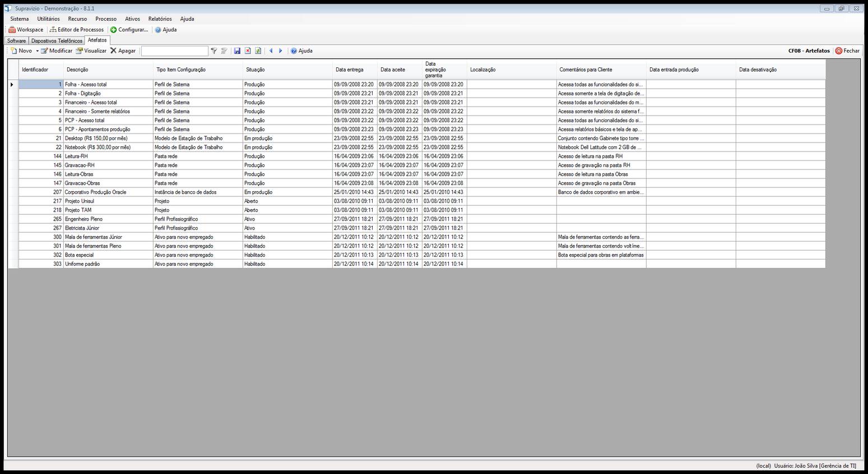Sort by Data desativação column header
Viewport: 868px width, 474px height.
coord(781,70)
